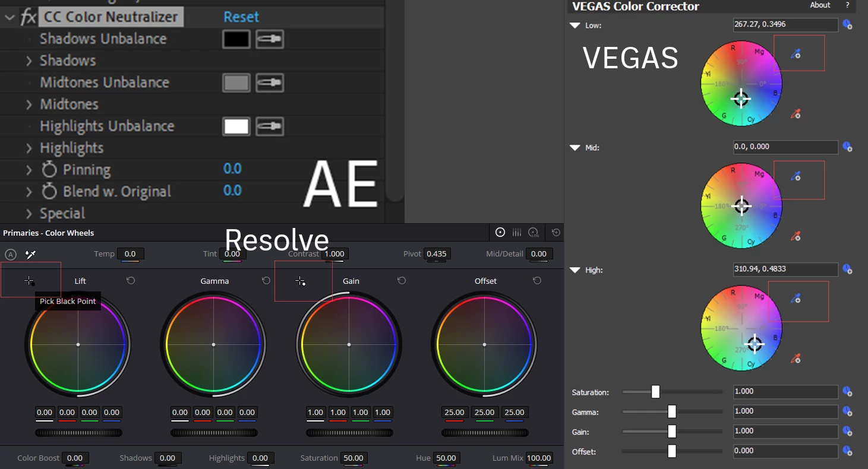
Task: Select the CC Color Neutralizer effect name
Action: point(111,17)
